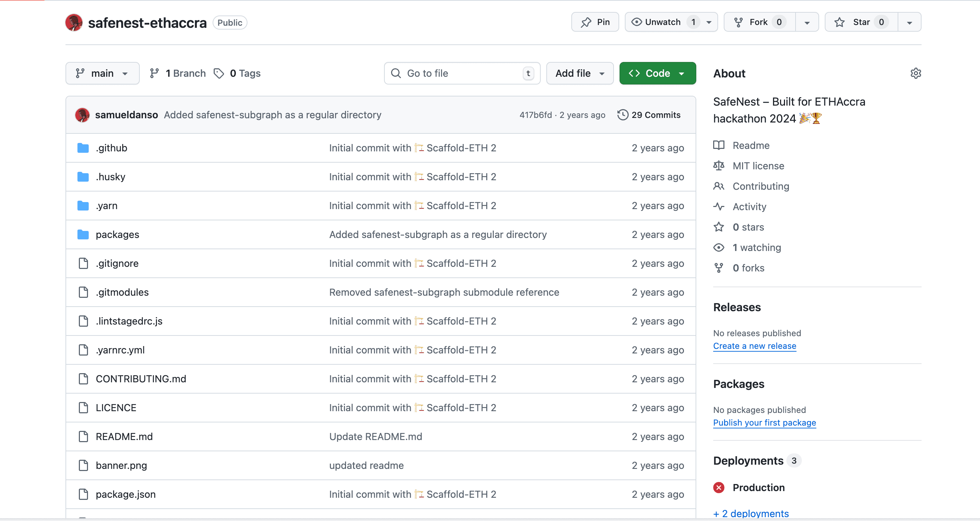Viewport: 980px width, 521px height.
Task: Click the repository owner avatar in header
Action: coord(74,23)
